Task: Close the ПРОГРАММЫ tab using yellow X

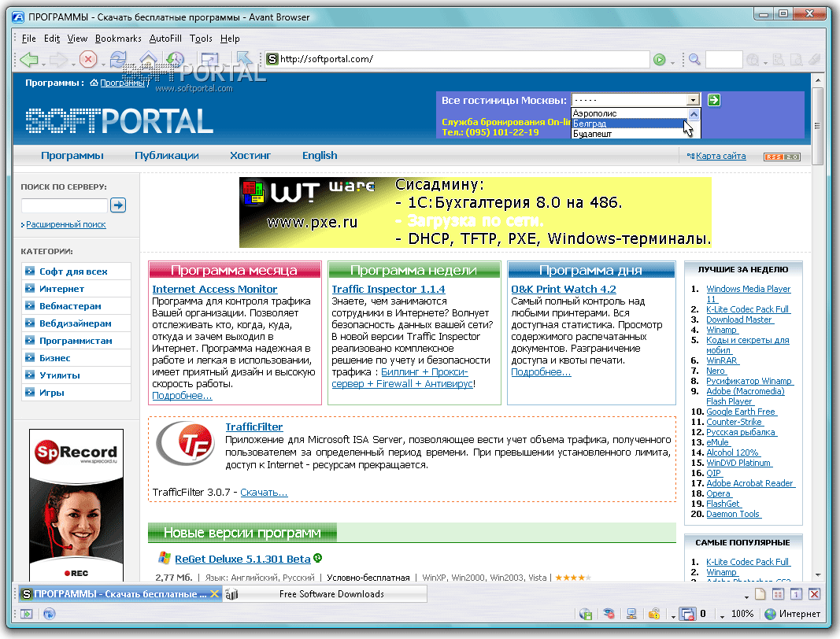Action: [x=214, y=593]
